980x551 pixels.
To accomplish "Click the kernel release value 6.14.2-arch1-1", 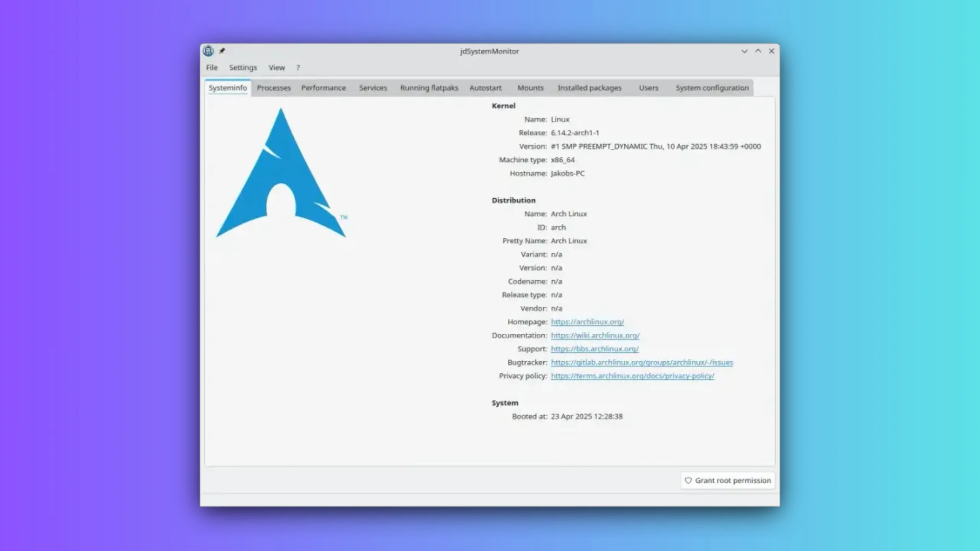I will (x=575, y=133).
